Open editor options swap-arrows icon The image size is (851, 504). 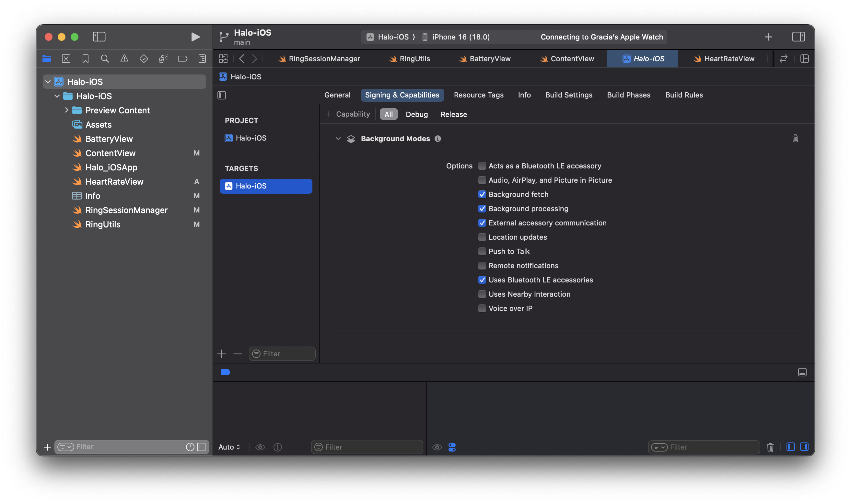coord(783,59)
